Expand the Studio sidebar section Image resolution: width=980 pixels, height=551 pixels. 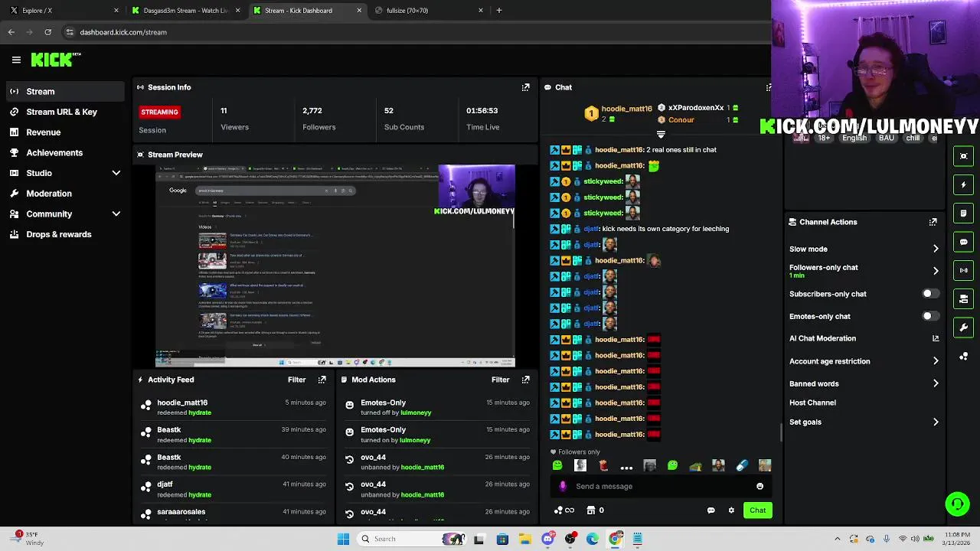point(116,173)
